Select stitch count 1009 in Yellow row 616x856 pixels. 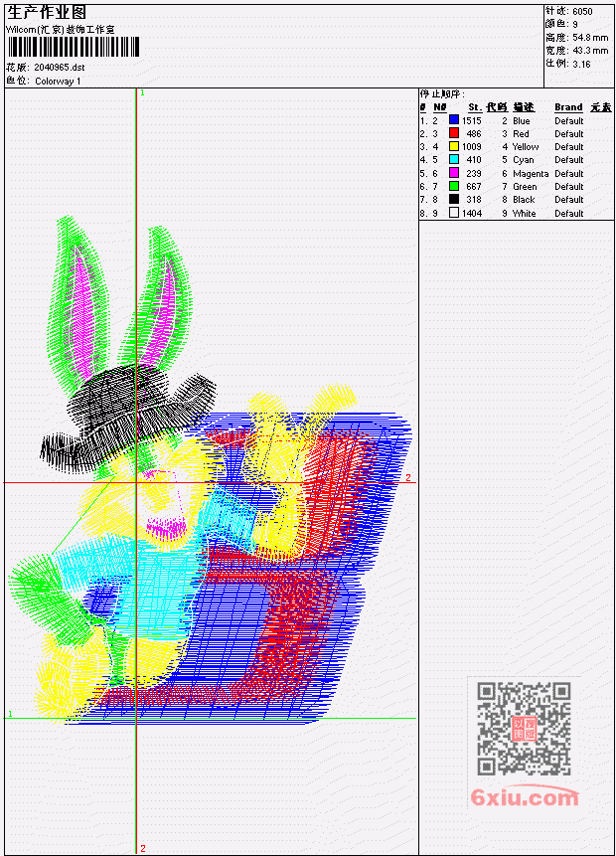click(472, 147)
